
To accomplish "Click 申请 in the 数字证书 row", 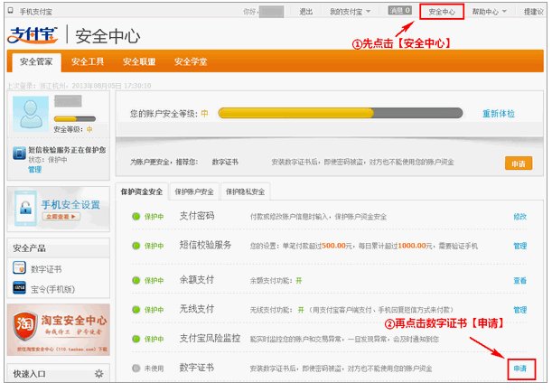I will click(520, 369).
